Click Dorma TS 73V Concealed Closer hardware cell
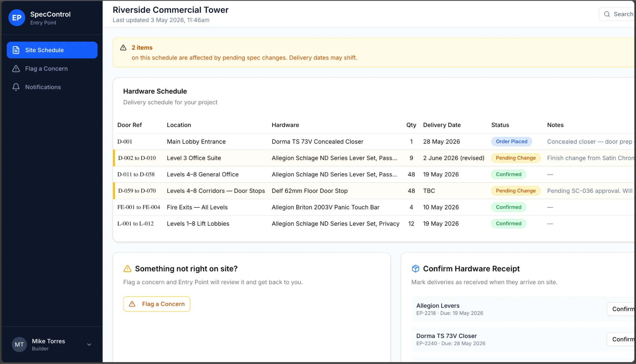This screenshot has width=636, height=364. 317,142
